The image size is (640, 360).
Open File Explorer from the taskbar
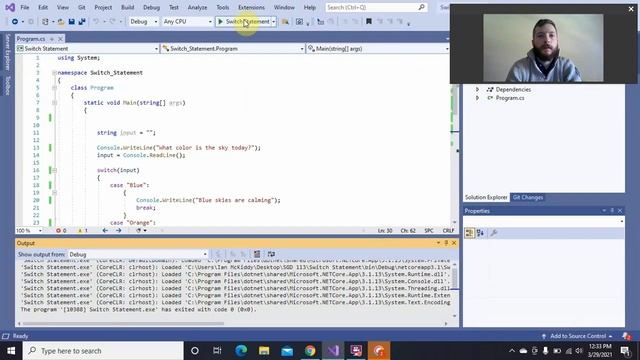(264, 351)
